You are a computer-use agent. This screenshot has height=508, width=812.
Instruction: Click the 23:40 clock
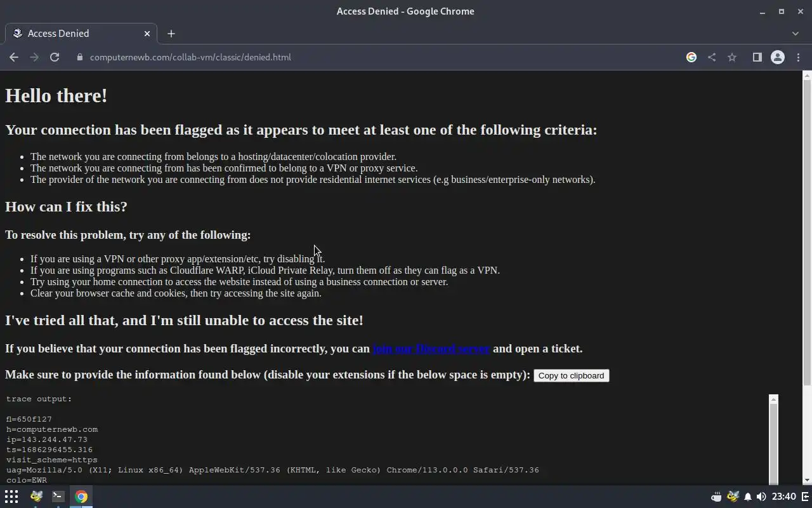click(784, 497)
